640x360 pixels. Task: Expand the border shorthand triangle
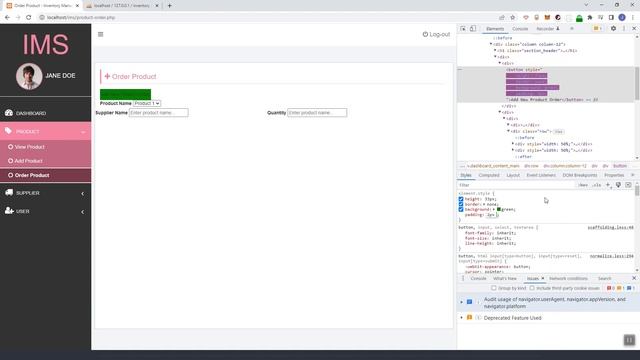[x=484, y=204]
